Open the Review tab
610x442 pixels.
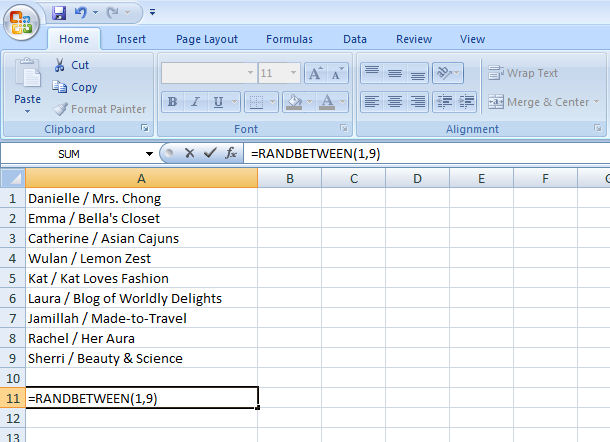point(414,39)
